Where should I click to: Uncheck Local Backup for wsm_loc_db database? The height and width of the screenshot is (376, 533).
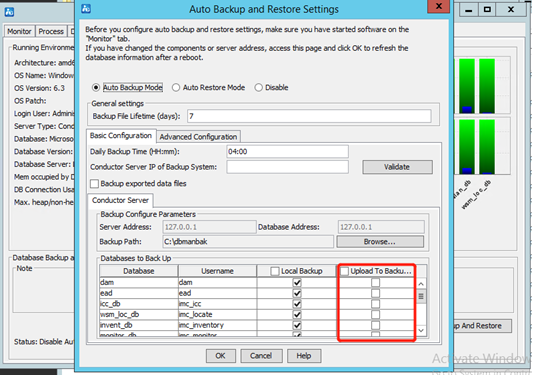pos(297,314)
